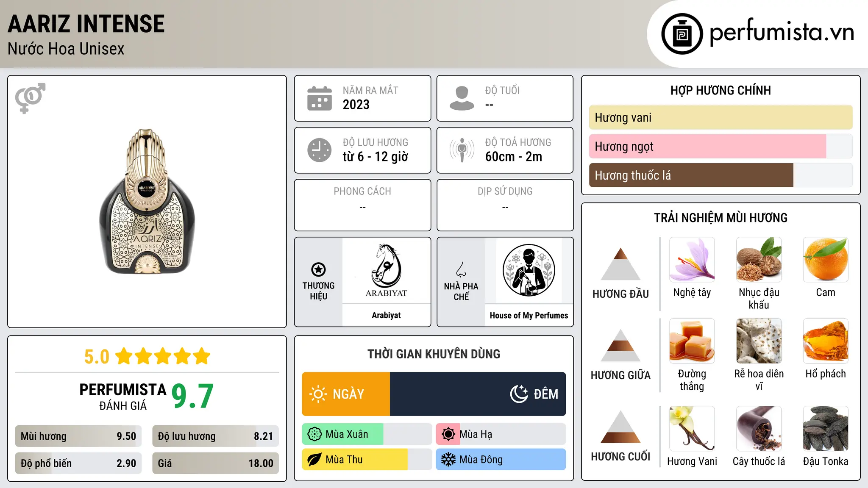This screenshot has height=488, width=868.
Task: Click the perfumista.vn site name
Action: click(x=782, y=32)
